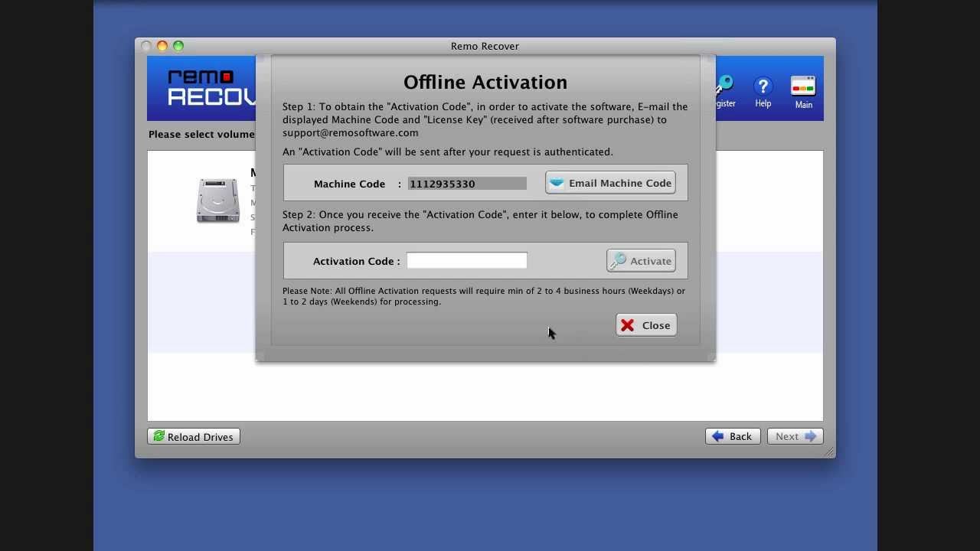Click the support@remosoftware.com text

[x=350, y=132]
